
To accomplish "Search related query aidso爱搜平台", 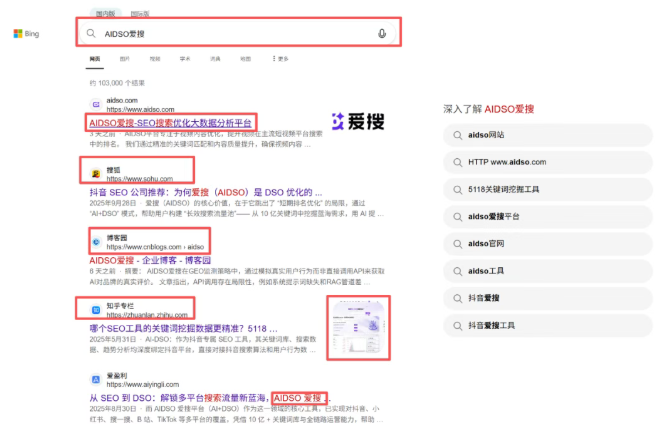I will (547, 217).
